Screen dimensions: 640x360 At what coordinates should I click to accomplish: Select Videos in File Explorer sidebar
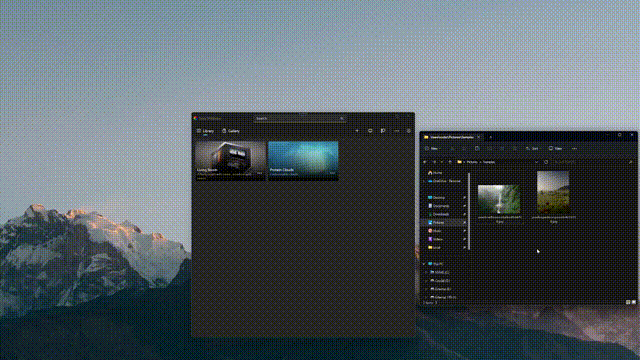click(x=436, y=239)
